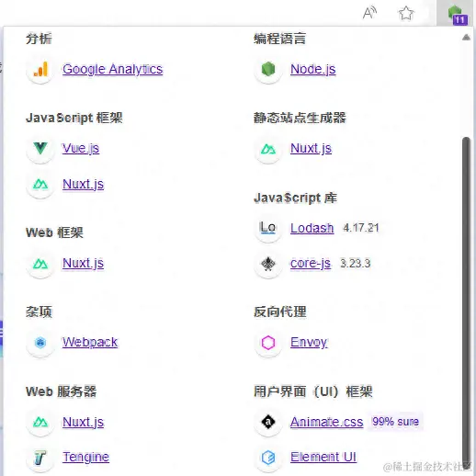
Task: Click core-js version 3.23.3 text
Action: tap(356, 264)
